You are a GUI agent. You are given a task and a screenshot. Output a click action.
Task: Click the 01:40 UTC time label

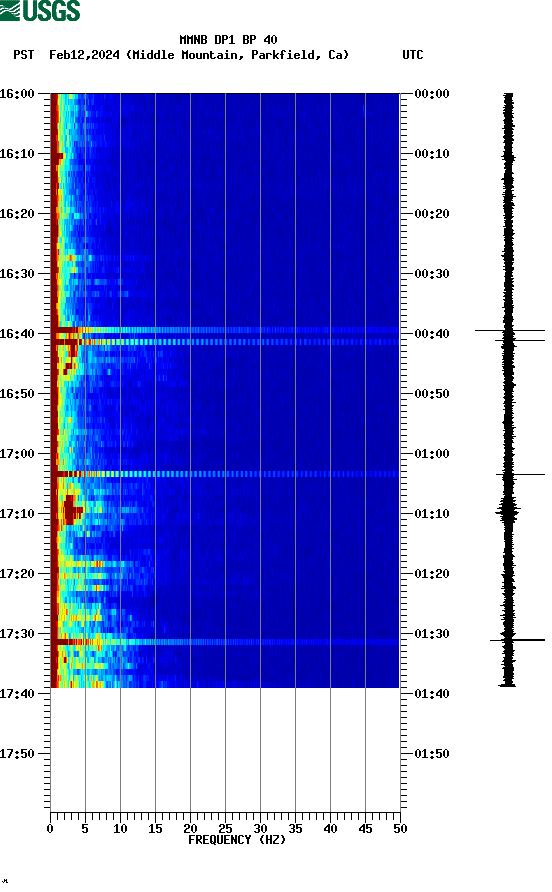432,693
